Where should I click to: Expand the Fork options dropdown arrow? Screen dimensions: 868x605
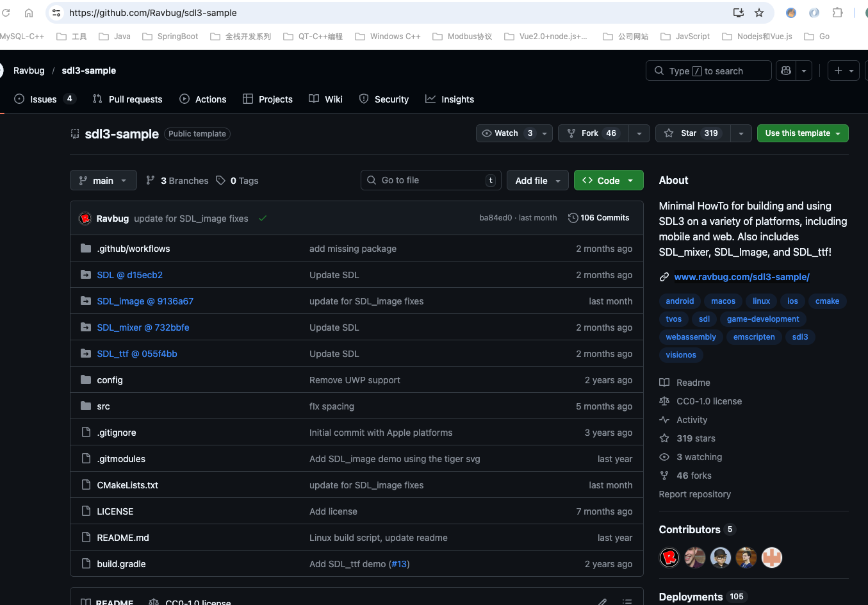639,133
